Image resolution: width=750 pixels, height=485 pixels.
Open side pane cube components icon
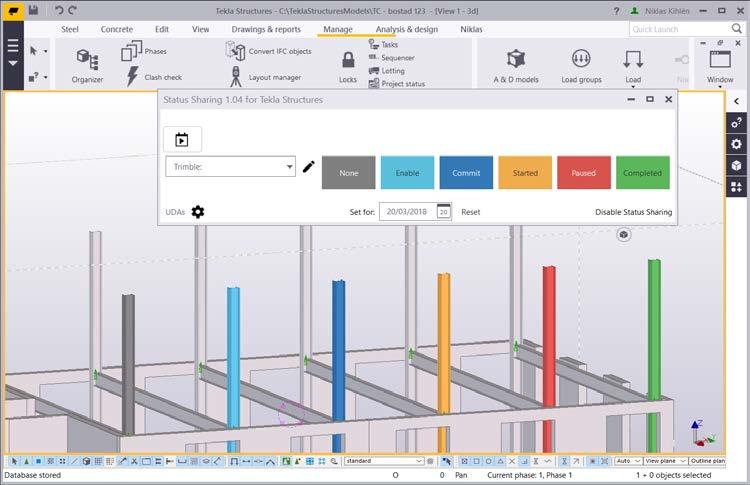[736, 165]
